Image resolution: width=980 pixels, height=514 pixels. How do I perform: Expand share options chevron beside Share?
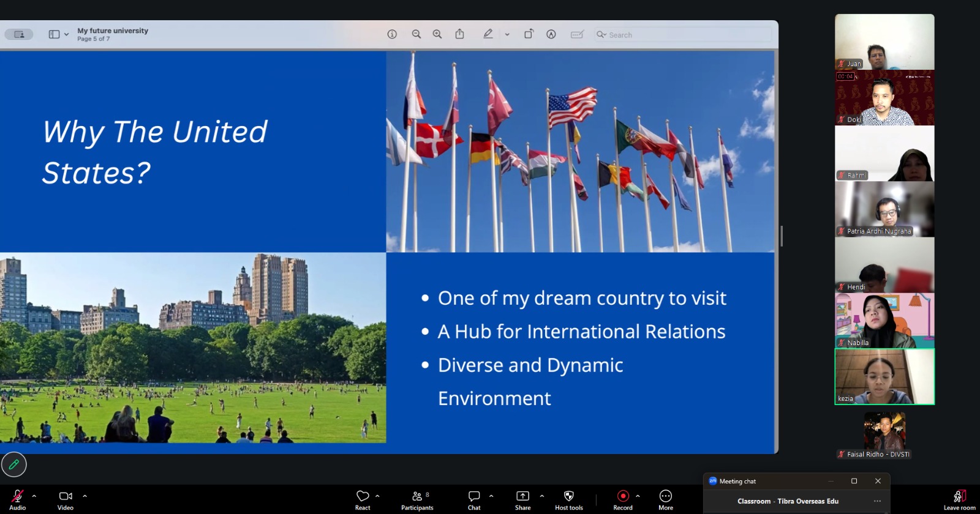(541, 496)
